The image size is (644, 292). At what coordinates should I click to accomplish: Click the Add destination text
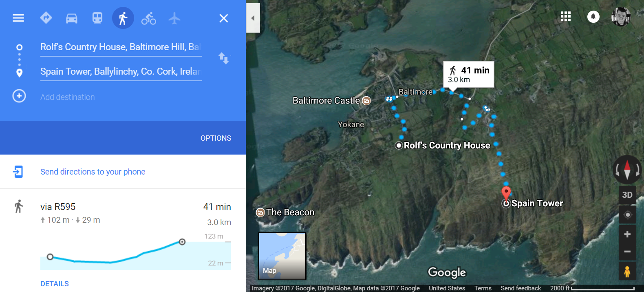[68, 97]
